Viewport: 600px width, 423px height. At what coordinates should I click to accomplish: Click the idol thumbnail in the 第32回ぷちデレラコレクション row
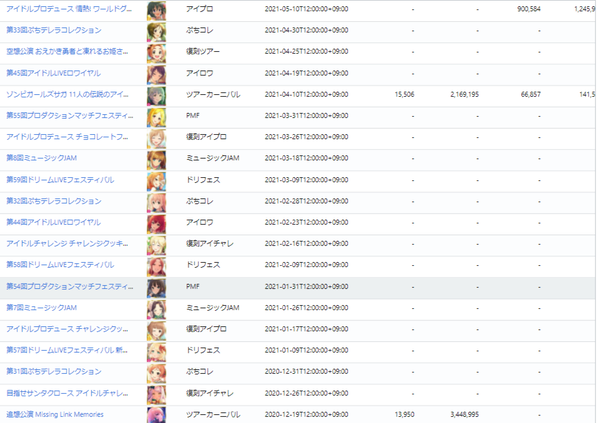[x=157, y=203]
